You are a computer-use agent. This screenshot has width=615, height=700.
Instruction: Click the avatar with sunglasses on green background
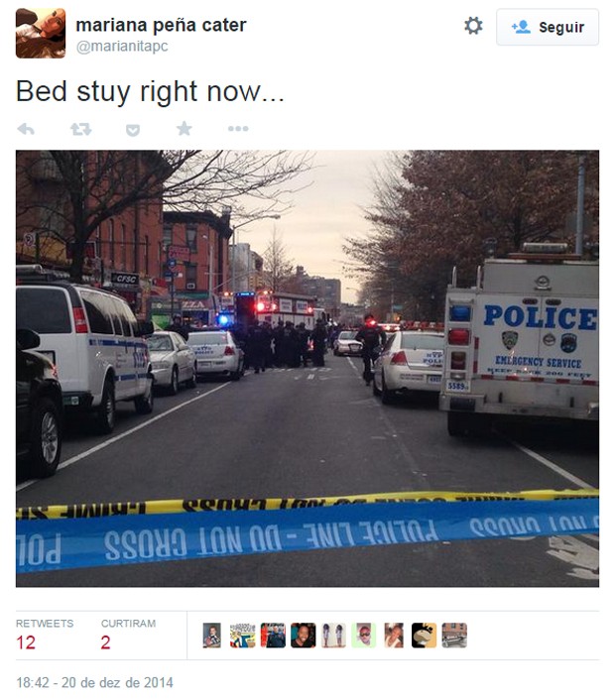(364, 636)
